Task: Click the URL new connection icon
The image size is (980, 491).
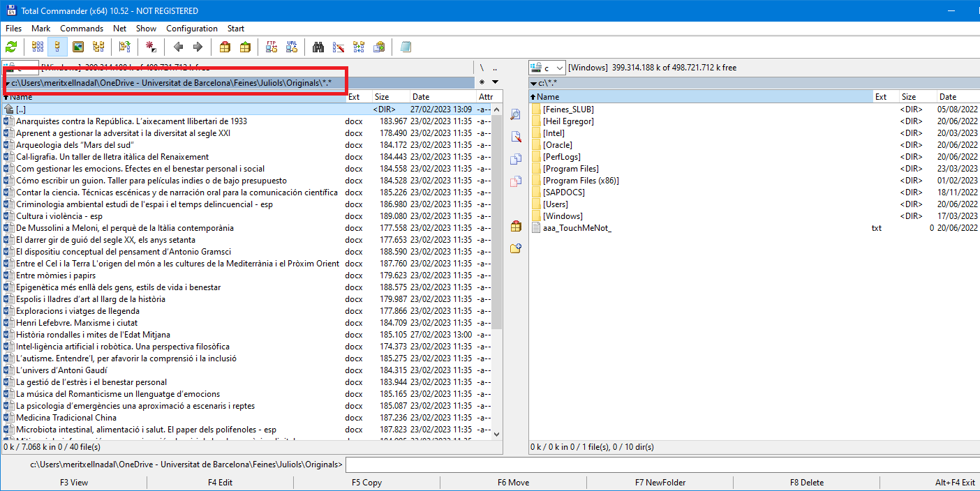Action: 292,47
